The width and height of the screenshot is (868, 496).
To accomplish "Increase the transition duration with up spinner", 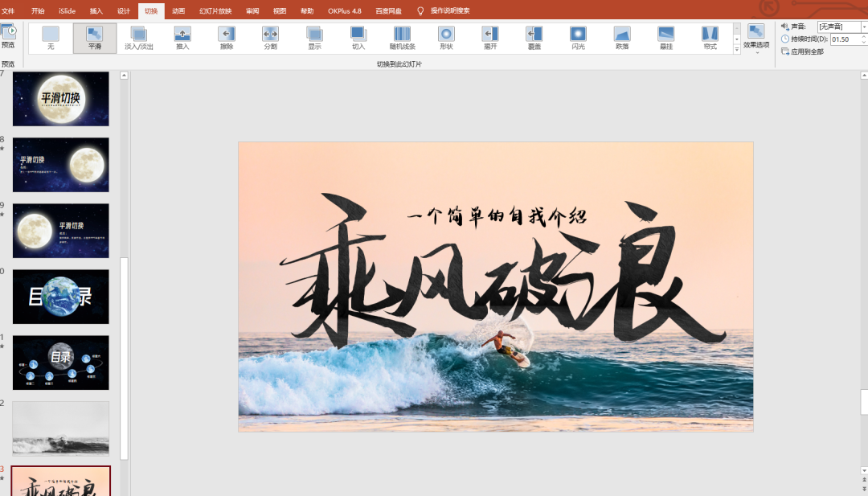I will [863, 36].
